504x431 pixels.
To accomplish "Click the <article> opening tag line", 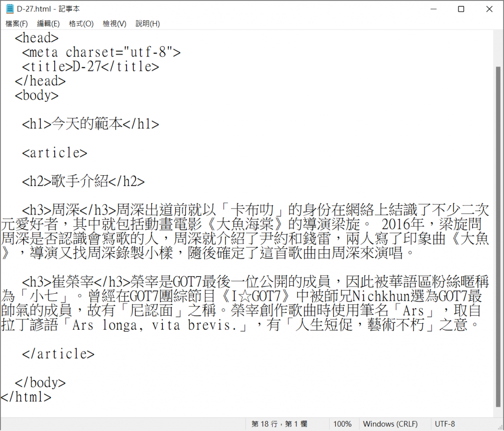I will coord(55,153).
